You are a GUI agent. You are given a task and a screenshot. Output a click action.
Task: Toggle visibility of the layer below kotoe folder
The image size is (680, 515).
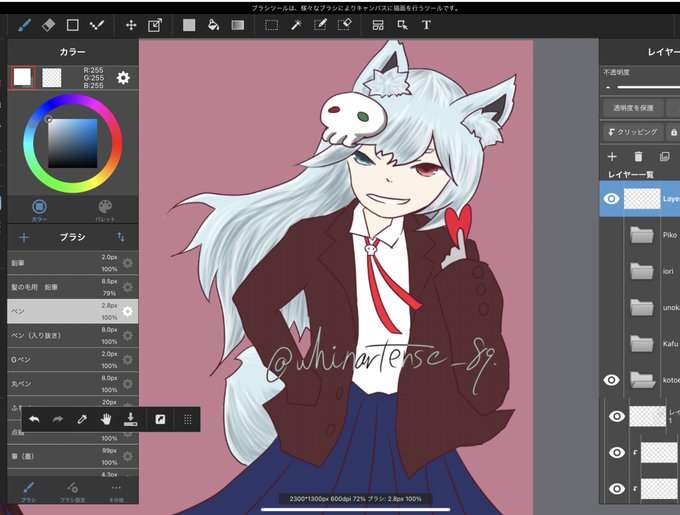tap(617, 416)
